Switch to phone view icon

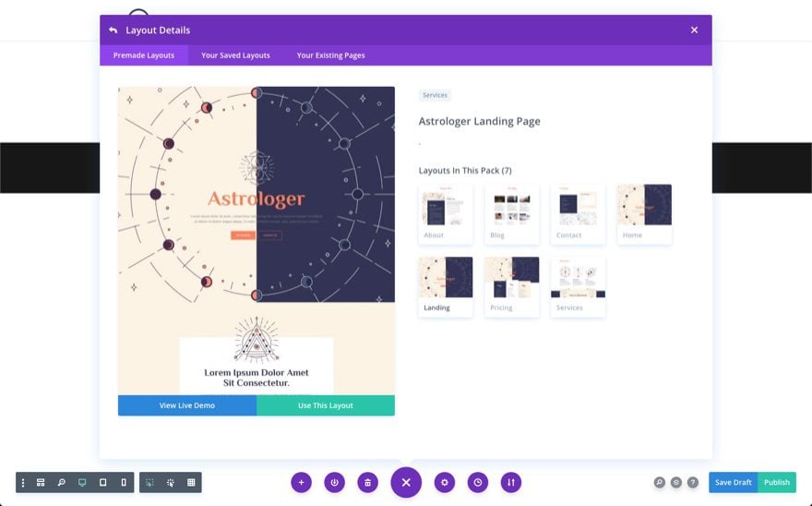click(x=124, y=482)
